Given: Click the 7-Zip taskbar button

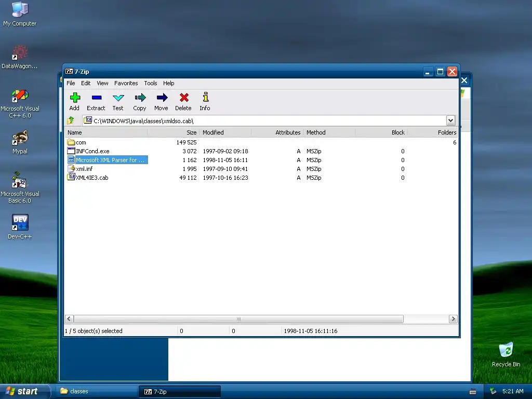Looking at the screenshot, I should point(179,392).
